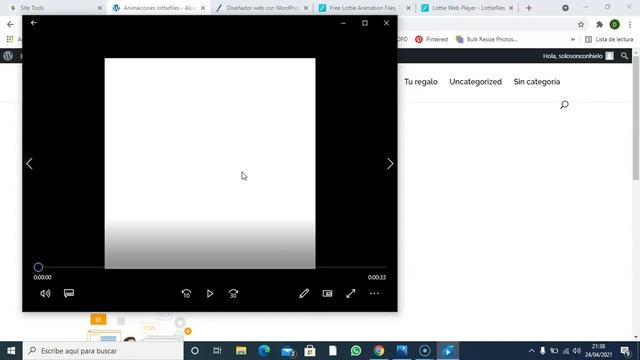Click taskbar search box Escribe aquí para buscar

103,351
